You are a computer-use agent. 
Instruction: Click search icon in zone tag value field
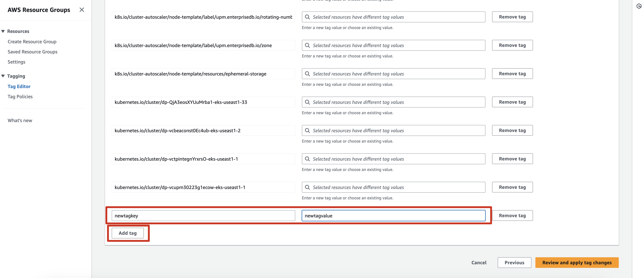308,45
